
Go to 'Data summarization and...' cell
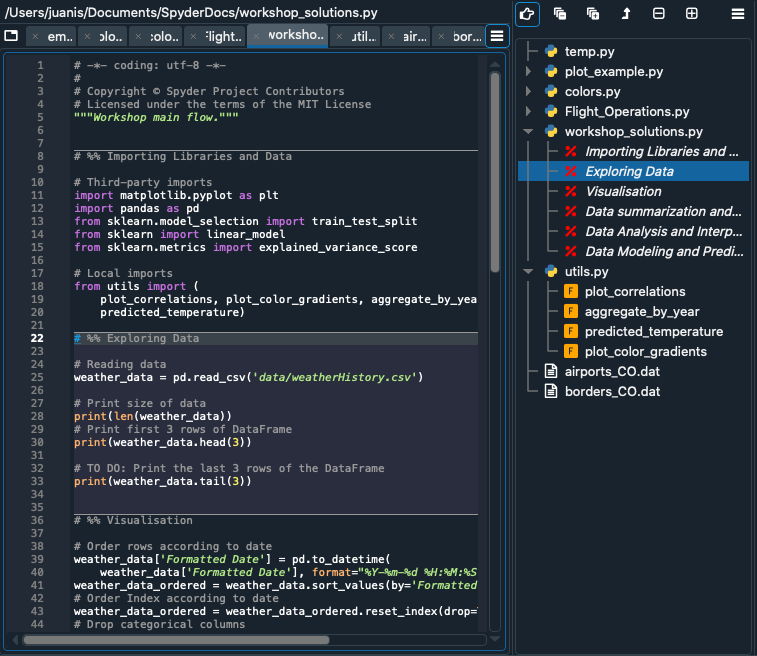663,211
